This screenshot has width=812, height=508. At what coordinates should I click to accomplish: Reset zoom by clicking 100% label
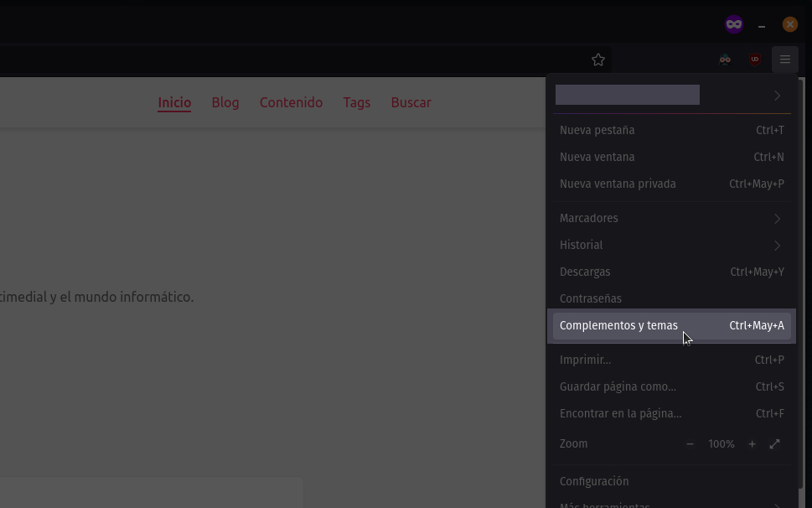[x=721, y=443]
